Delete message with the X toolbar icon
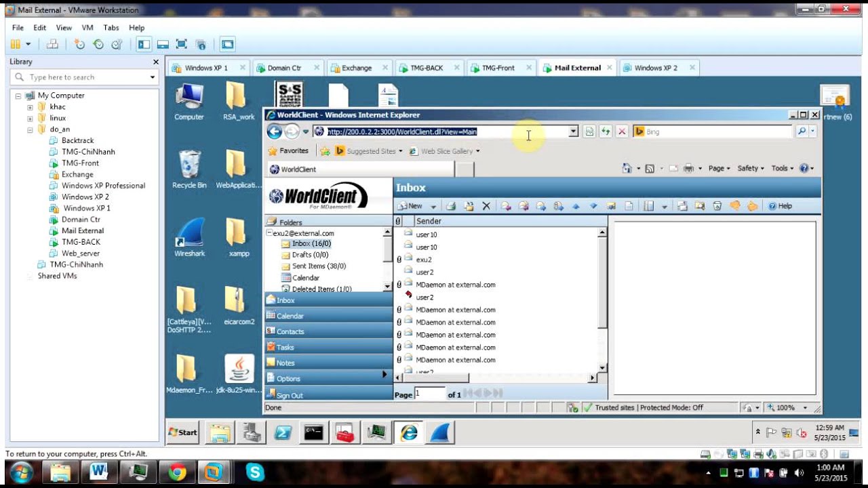 (x=486, y=206)
